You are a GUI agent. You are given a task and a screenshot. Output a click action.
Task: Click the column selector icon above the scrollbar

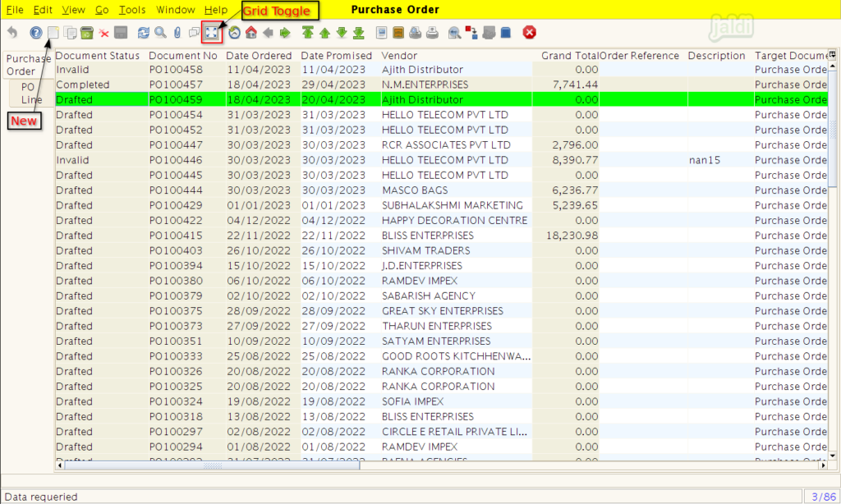click(x=833, y=54)
